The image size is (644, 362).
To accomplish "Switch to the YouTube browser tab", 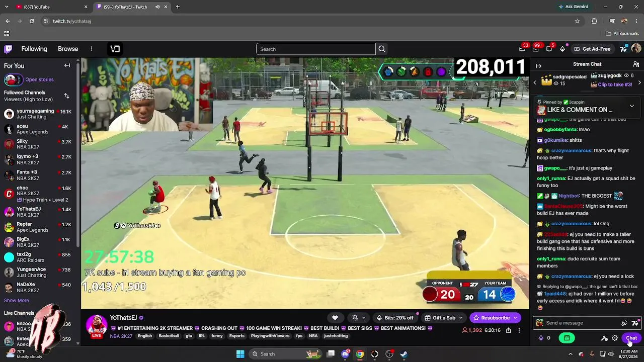I will point(50,7).
